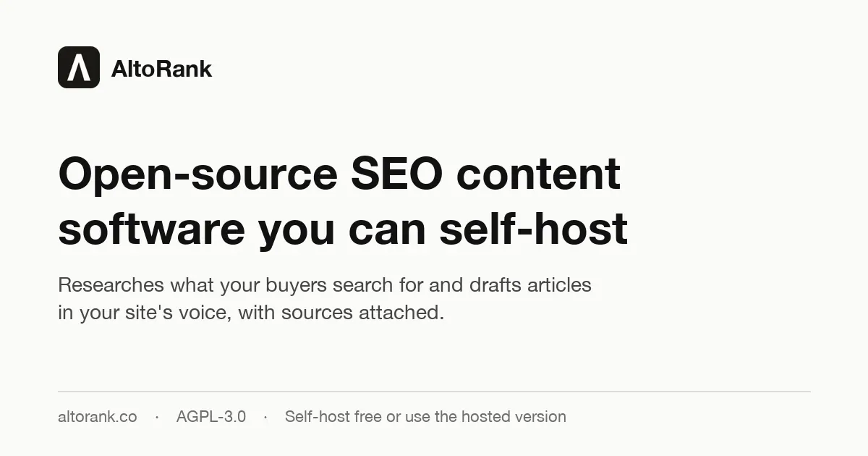This screenshot has width=868, height=456.
Task: Click the dot separator after AGPL-3.0
Action: tap(265, 417)
